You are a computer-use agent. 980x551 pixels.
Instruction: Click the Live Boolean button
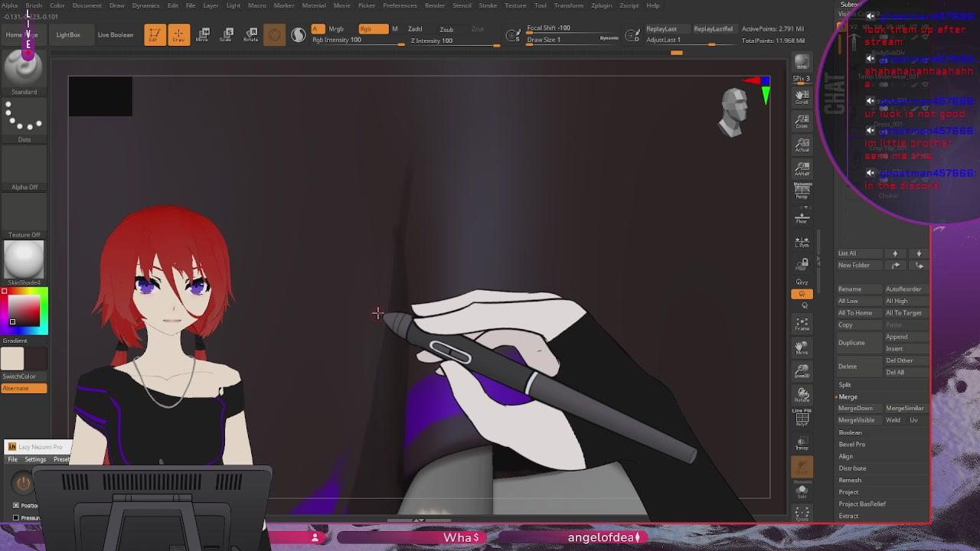[x=116, y=35]
